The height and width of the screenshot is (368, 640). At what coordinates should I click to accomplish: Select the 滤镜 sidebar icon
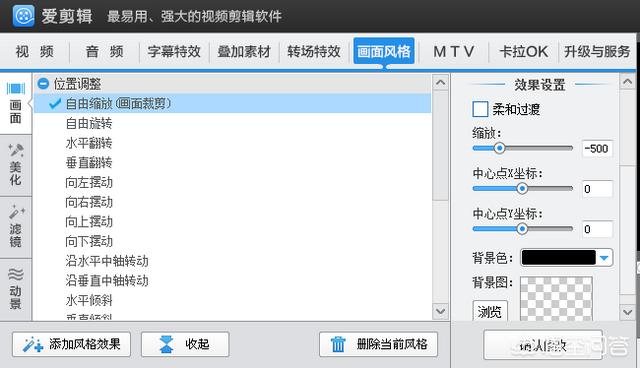pyautogui.click(x=16, y=227)
